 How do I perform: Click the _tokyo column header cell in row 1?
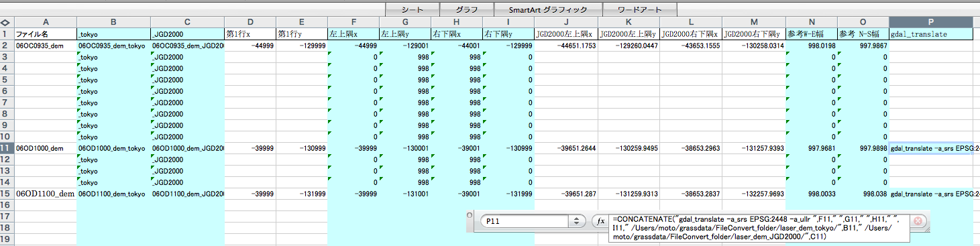pyautogui.click(x=114, y=34)
